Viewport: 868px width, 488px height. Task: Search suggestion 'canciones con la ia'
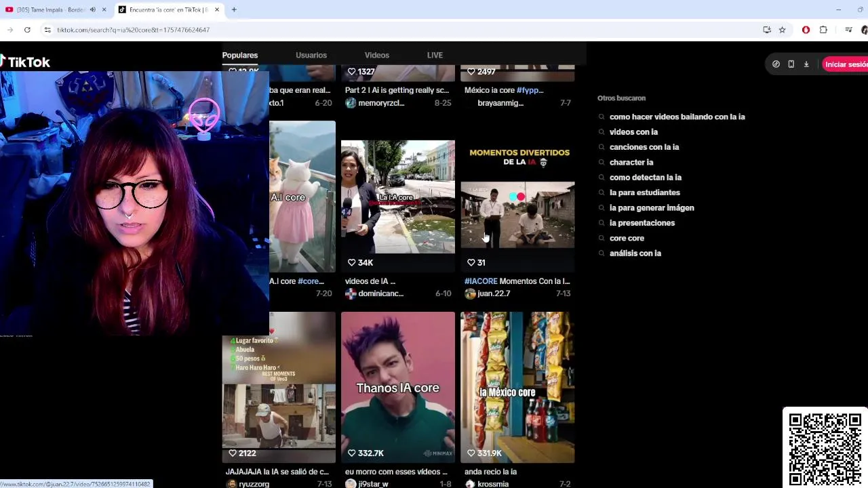644,147
